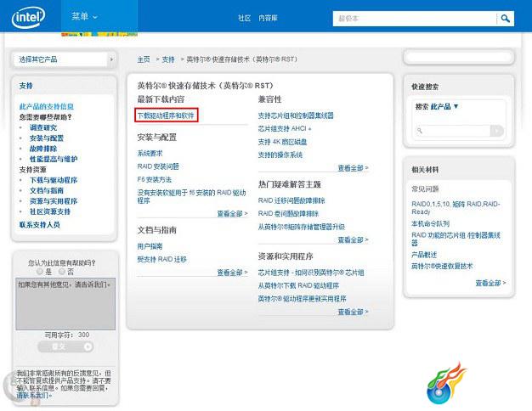Click the 提交 feedback button
The width and height of the screenshot is (532, 411).
(65, 346)
